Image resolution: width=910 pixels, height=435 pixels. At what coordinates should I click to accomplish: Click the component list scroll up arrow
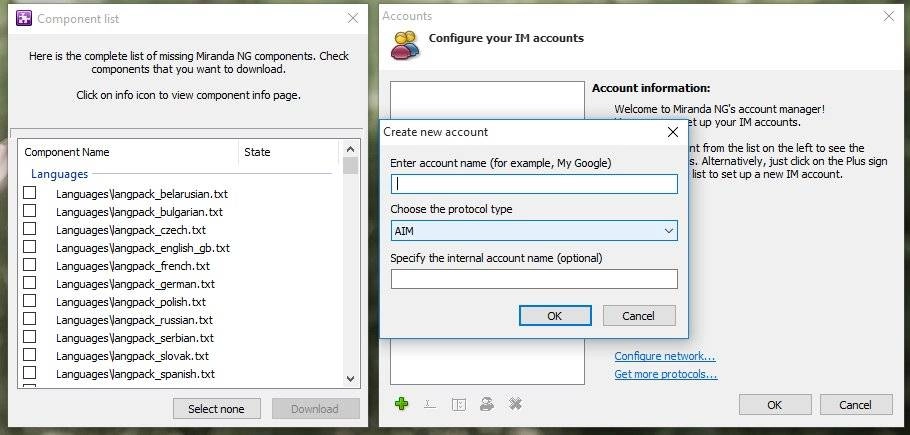tap(350, 149)
